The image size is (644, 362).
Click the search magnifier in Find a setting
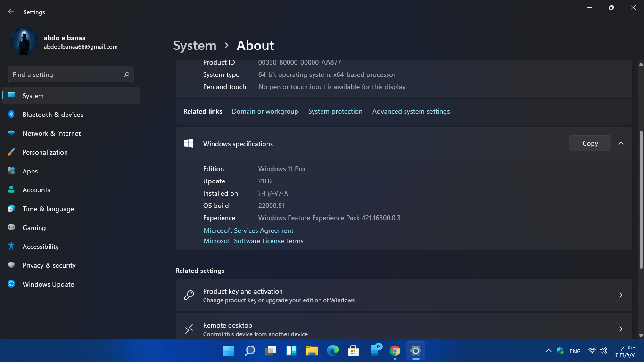[126, 74]
